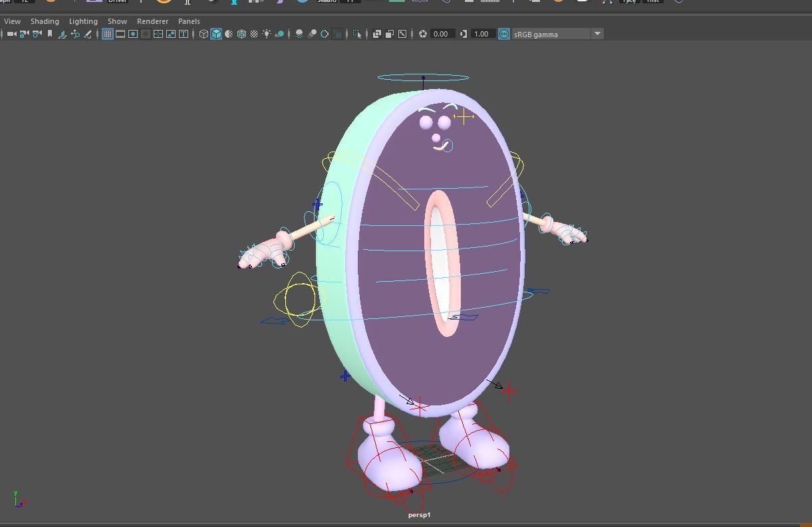This screenshot has width=812, height=527.
Task: Click the Isolate Select icon
Action: pos(357,34)
